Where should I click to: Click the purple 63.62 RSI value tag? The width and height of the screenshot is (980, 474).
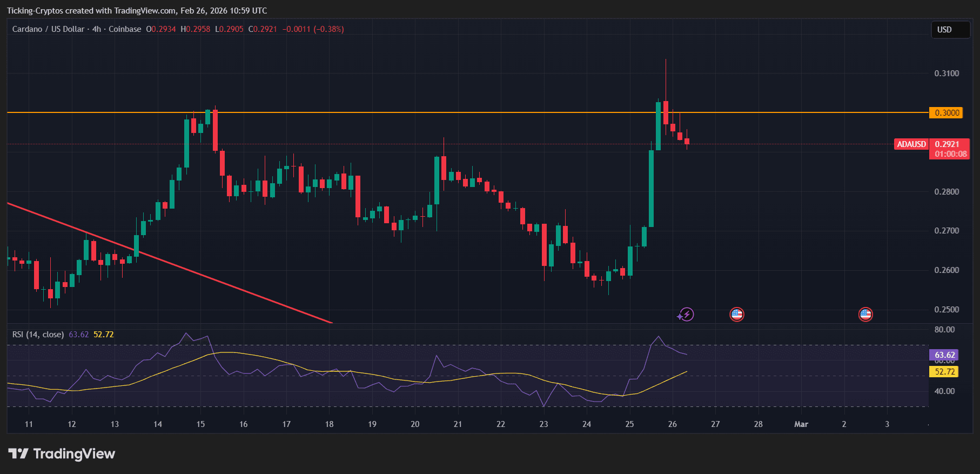pyautogui.click(x=944, y=355)
